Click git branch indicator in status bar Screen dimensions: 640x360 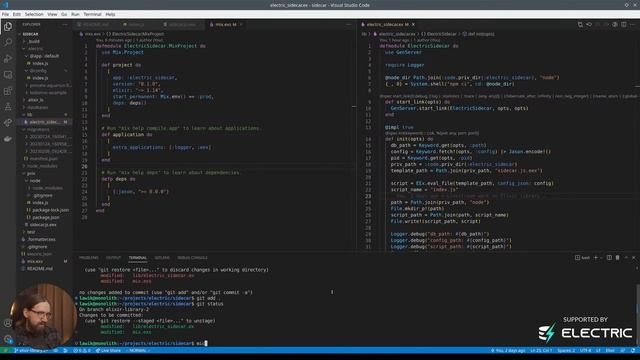click(31, 350)
